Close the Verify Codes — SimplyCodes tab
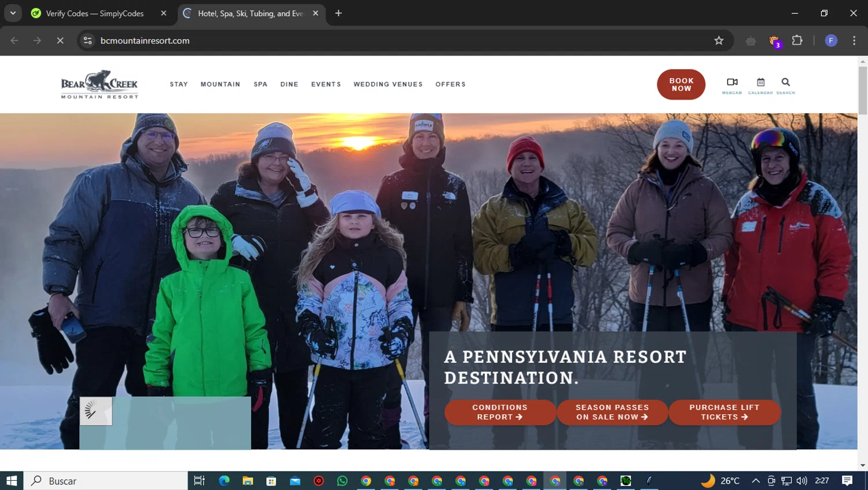 click(164, 13)
